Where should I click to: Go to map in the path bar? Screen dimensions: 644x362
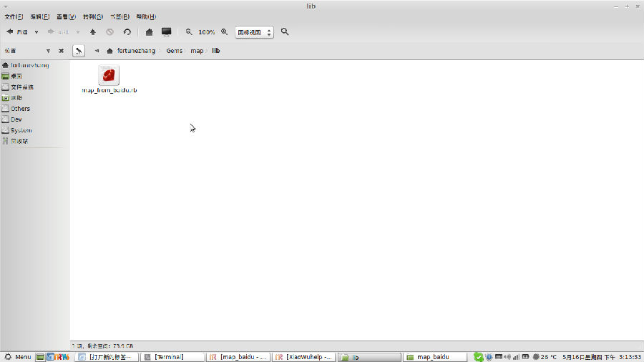pyautogui.click(x=197, y=51)
